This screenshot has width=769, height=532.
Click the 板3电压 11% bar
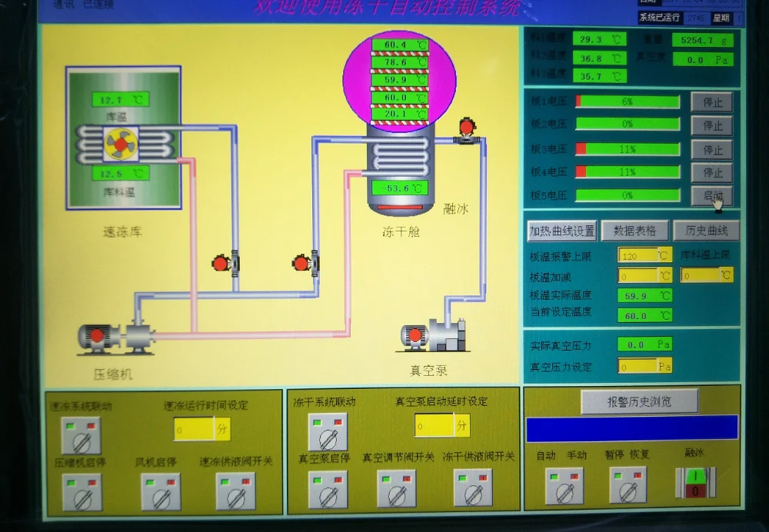click(x=628, y=148)
